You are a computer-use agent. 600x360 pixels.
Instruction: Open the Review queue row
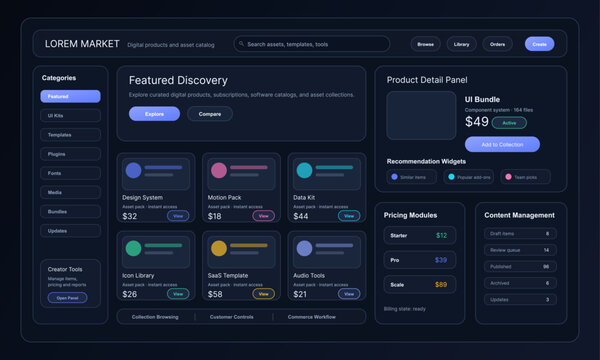point(520,250)
